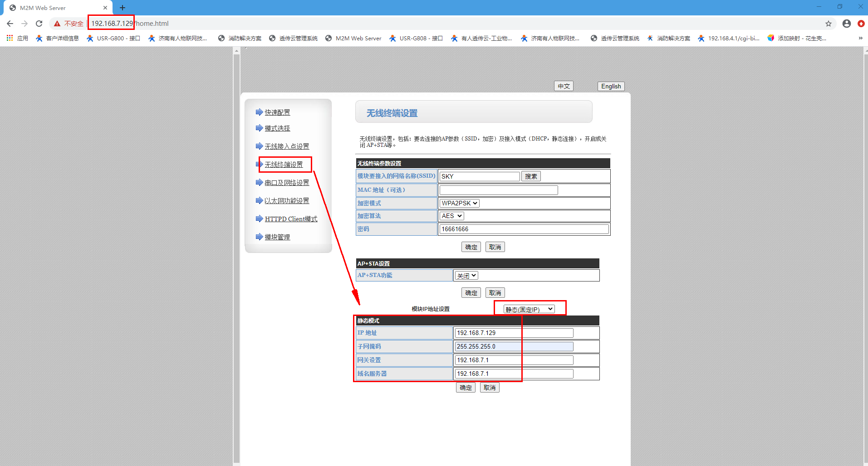This screenshot has height=466, width=868.
Task: Open the AP+STA功能 dropdown
Action: [x=466, y=276]
